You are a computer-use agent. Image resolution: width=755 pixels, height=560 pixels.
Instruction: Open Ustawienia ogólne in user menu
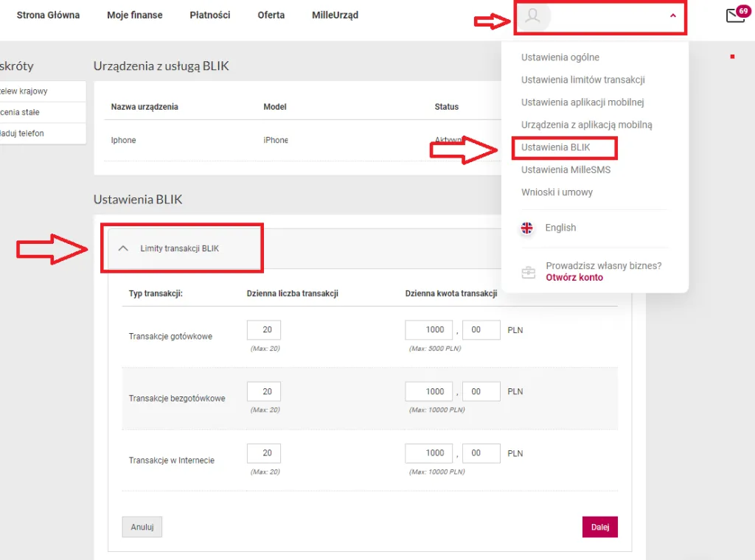point(560,57)
